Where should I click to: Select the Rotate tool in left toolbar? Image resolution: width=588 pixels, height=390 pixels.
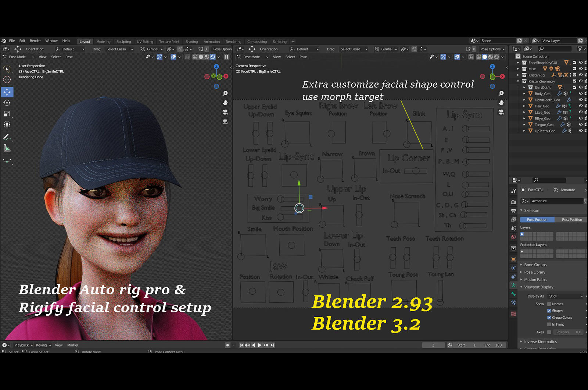tap(7, 103)
